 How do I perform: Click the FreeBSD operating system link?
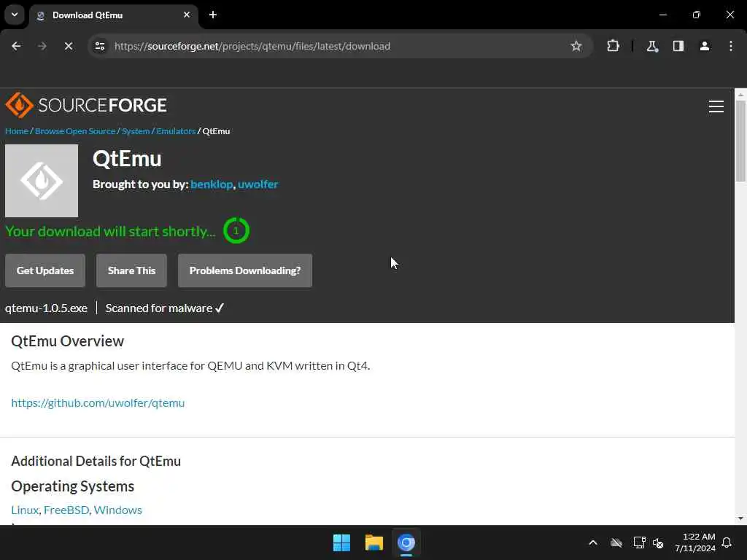pos(66,510)
